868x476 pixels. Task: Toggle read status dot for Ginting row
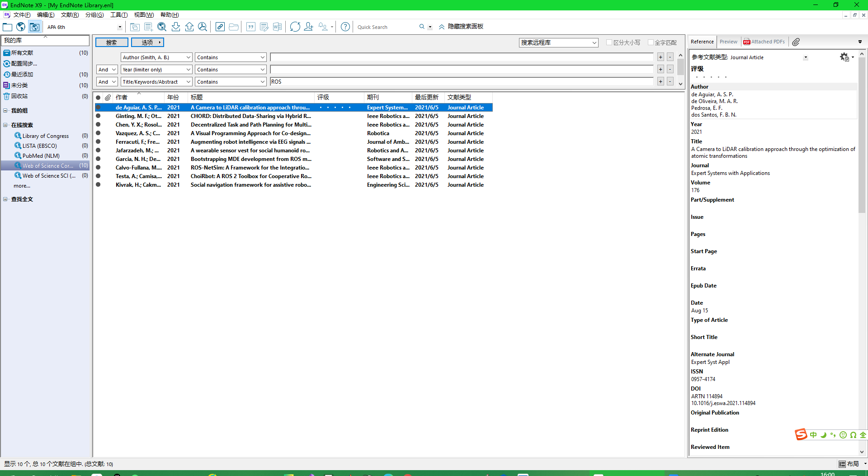[x=98, y=116]
